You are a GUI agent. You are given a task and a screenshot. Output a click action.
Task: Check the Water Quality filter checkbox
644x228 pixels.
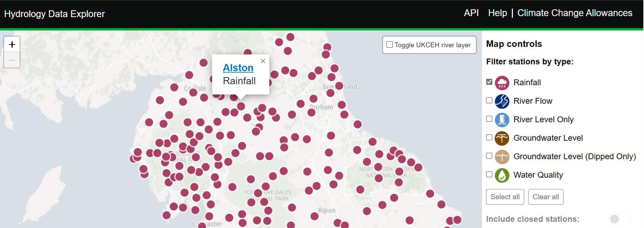pos(489,174)
